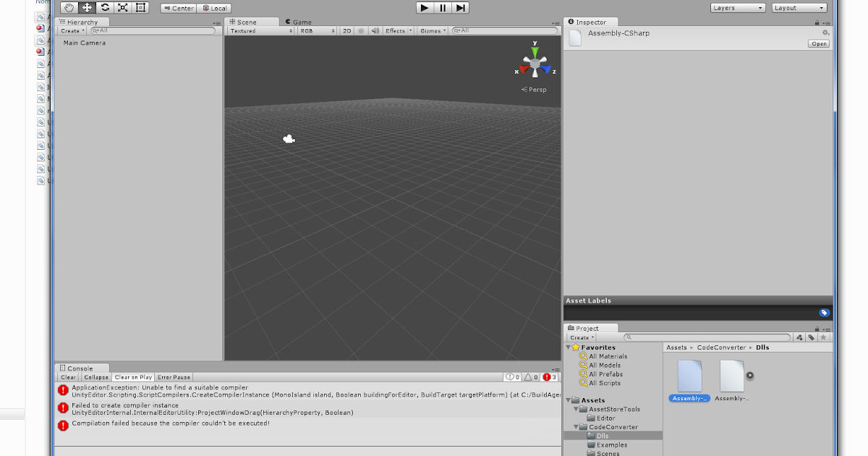The width and height of the screenshot is (868, 456).
Task: Select All Prefabs favorite
Action: pos(605,374)
